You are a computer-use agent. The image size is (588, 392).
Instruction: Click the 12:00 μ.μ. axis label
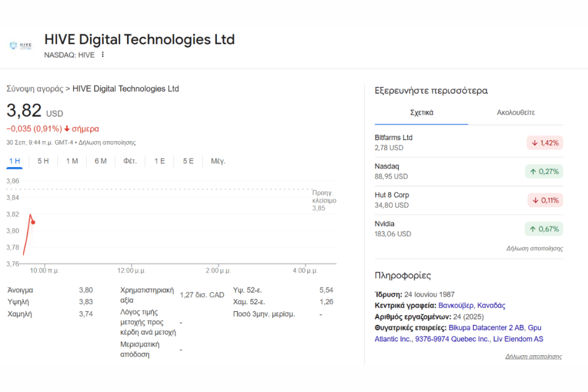[131, 270]
